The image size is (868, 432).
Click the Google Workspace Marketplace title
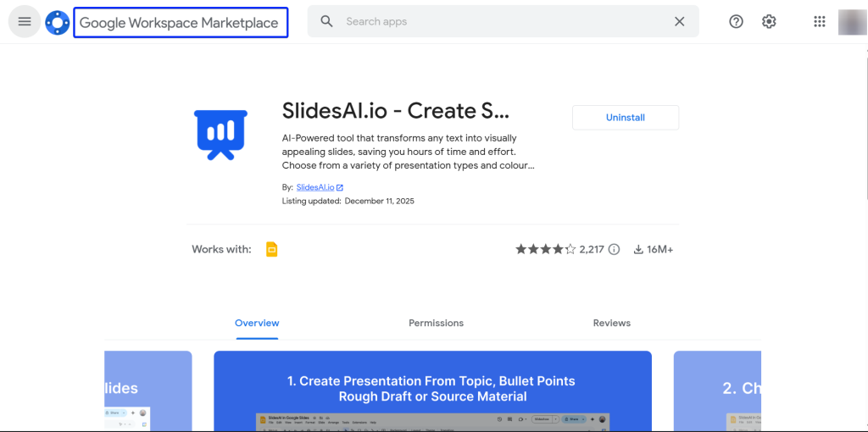pyautogui.click(x=179, y=23)
